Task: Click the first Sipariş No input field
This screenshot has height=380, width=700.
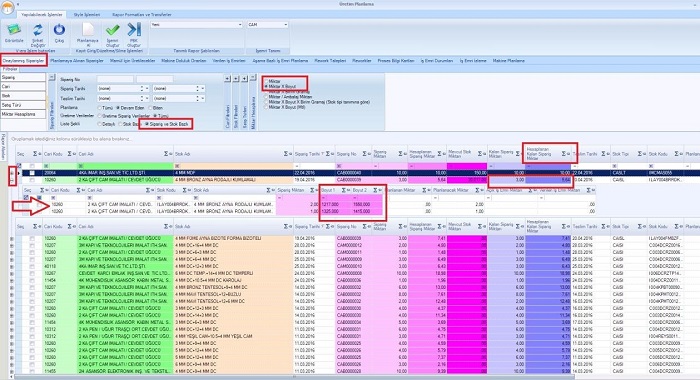Action: [x=115, y=79]
